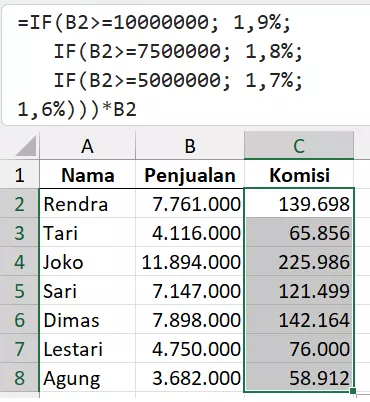Click the 11.894.000 sales cell
This screenshot has width=370, height=402.
[x=190, y=261]
